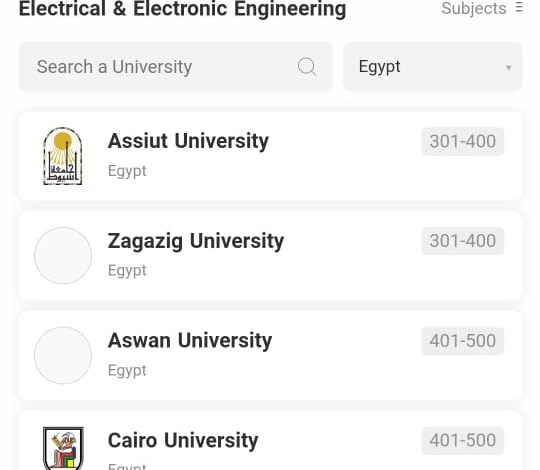
Task: Click Aswan University's 401-500 rank badge
Action: pyautogui.click(x=463, y=341)
